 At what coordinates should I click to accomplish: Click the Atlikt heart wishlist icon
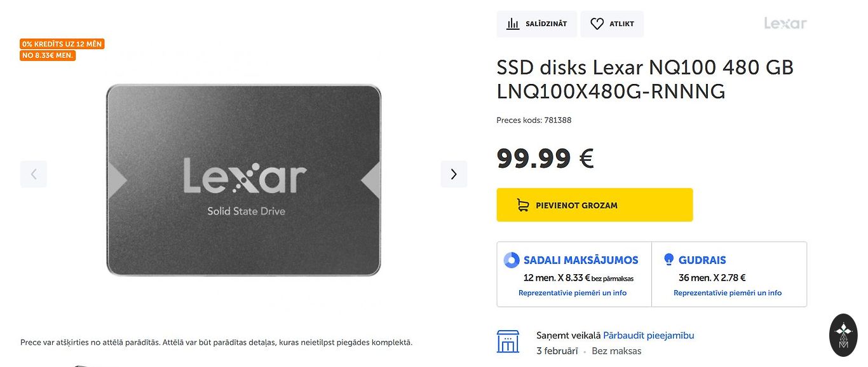pyautogui.click(x=597, y=24)
